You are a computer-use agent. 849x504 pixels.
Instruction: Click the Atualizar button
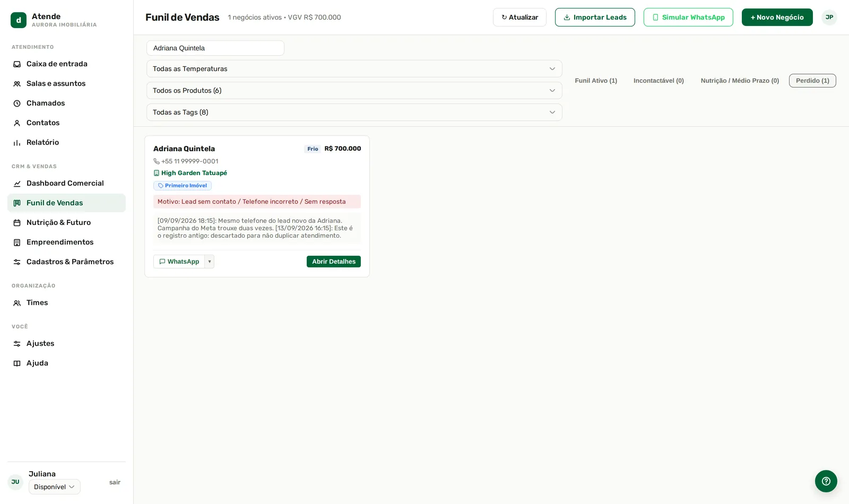click(x=519, y=18)
